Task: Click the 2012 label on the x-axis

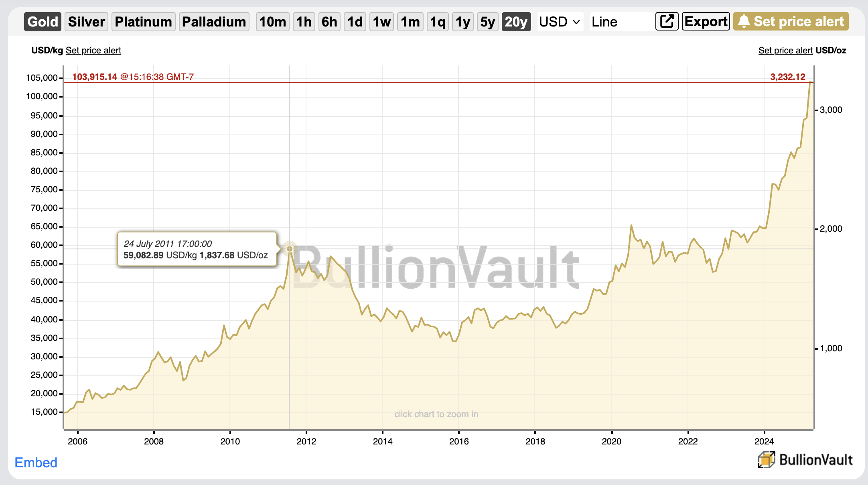Action: tap(306, 441)
